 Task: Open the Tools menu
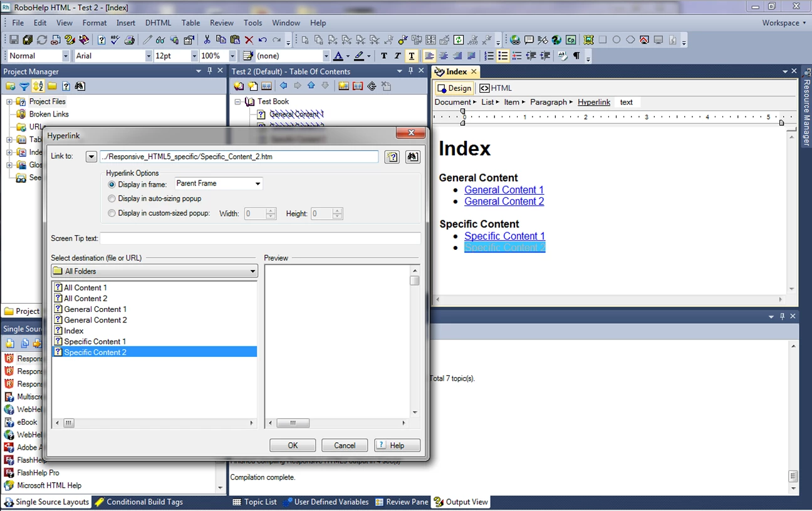point(253,23)
